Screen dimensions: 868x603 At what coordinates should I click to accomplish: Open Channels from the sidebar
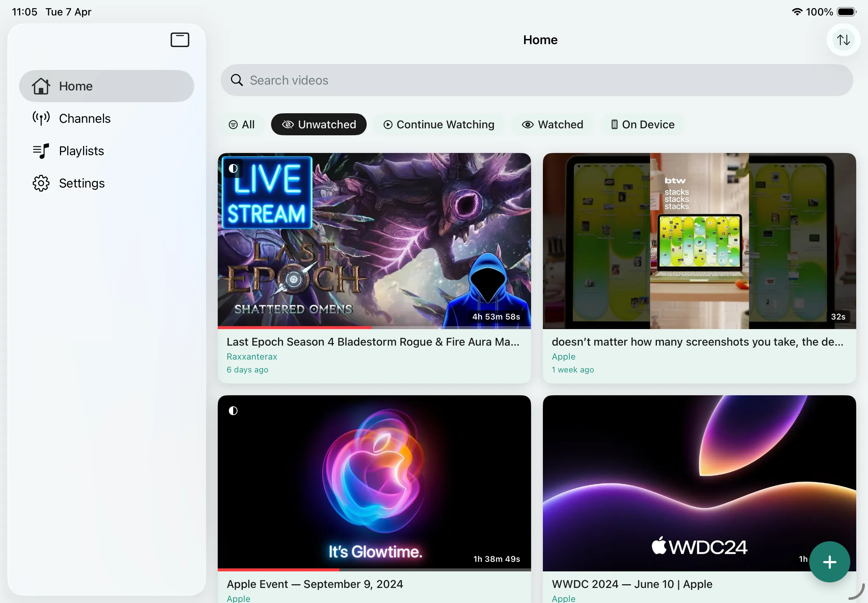click(84, 119)
